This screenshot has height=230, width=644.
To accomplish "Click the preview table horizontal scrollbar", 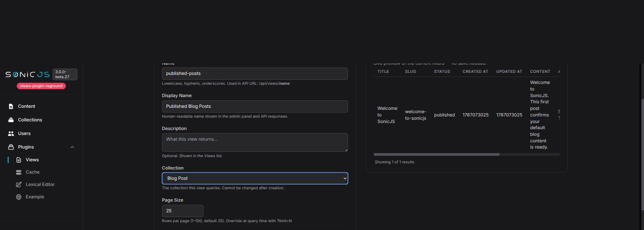I will pyautogui.click(x=437, y=154).
